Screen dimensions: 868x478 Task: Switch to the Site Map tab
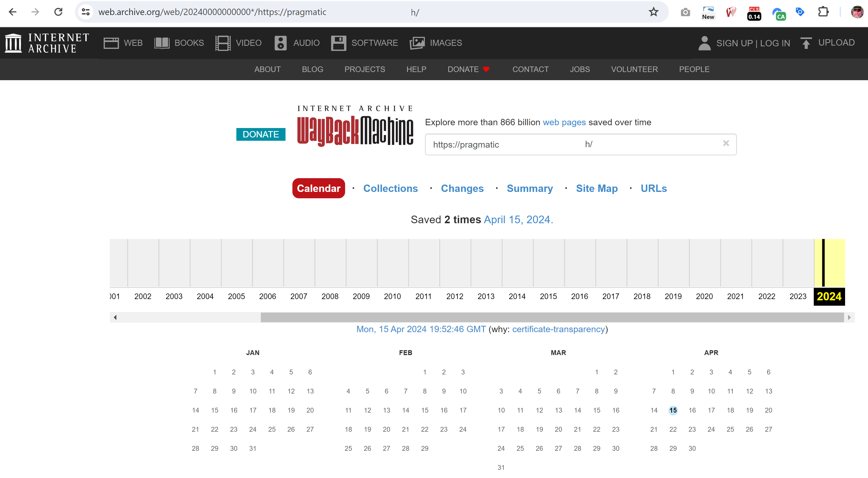tap(596, 189)
